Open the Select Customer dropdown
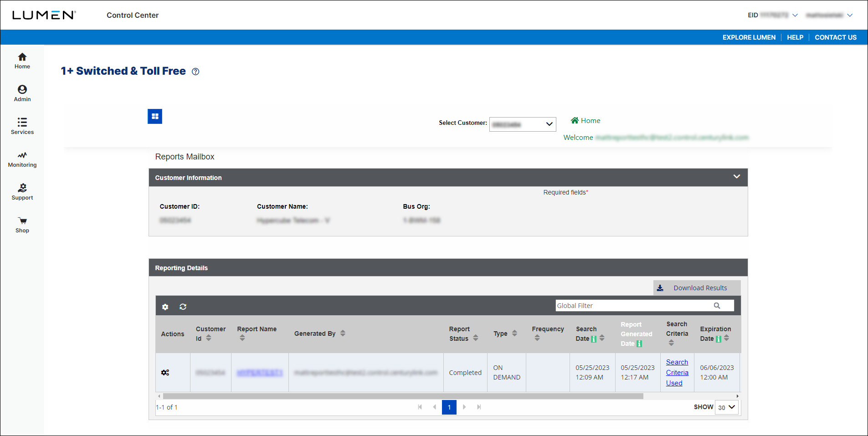 523,124
